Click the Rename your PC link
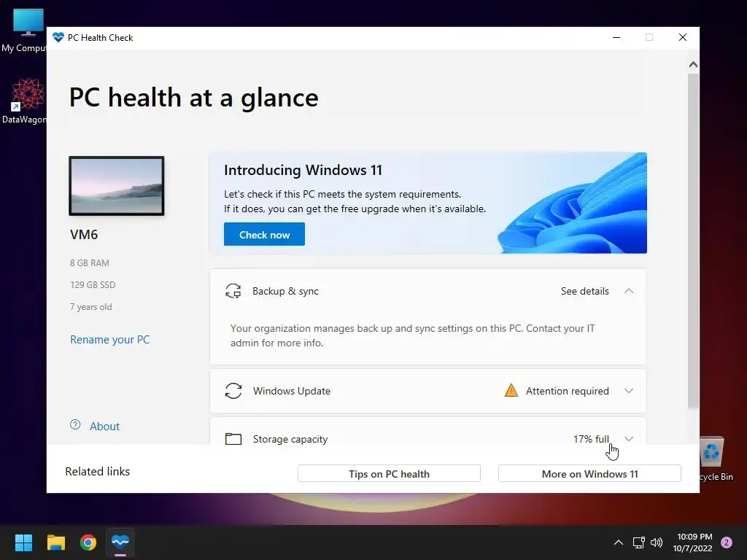747x560 pixels. click(x=110, y=340)
